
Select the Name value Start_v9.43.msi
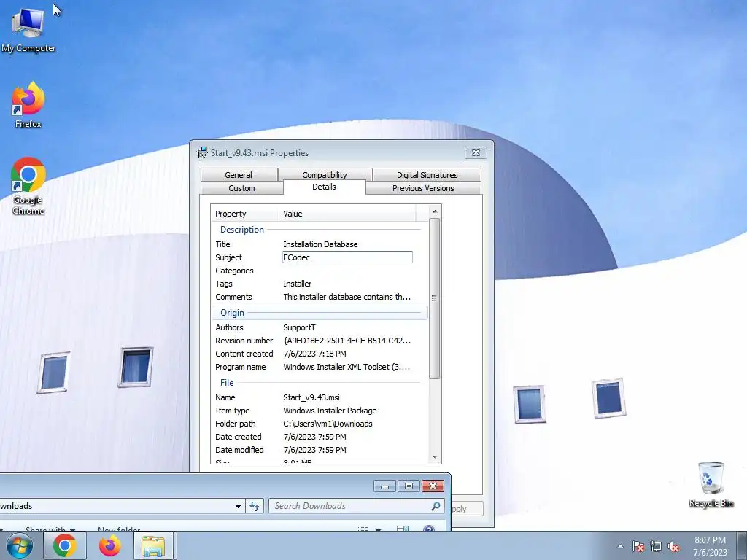click(311, 397)
